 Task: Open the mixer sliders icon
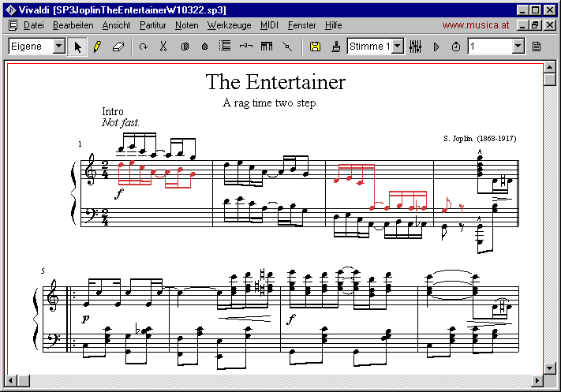click(415, 47)
